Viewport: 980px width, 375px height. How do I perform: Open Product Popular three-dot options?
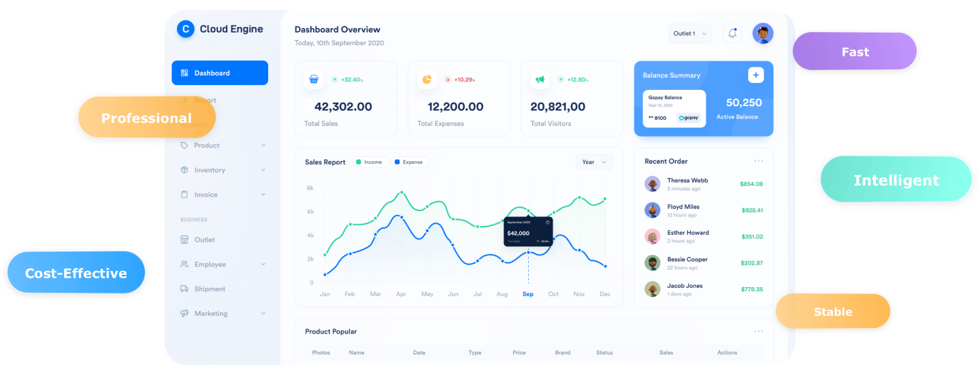pyautogui.click(x=758, y=331)
